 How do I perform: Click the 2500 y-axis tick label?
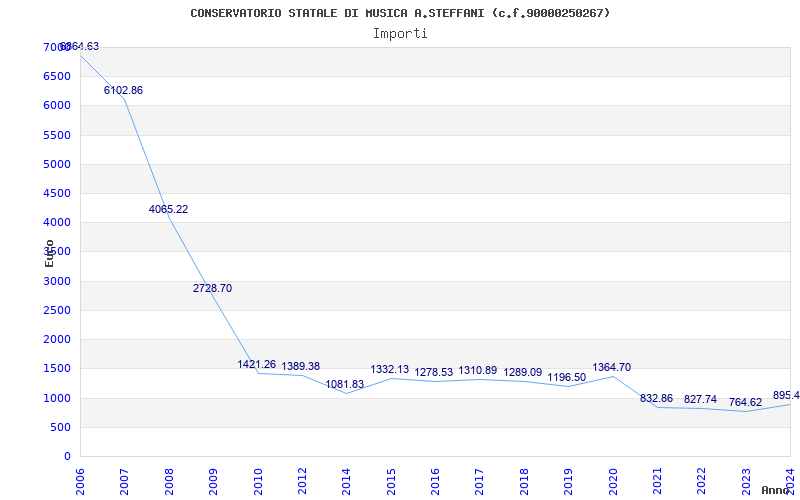click(57, 310)
